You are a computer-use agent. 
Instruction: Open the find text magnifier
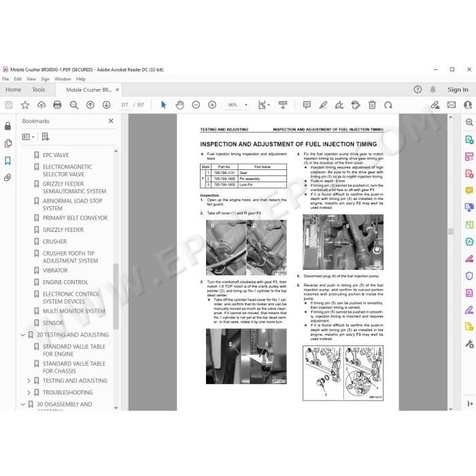coord(73,105)
